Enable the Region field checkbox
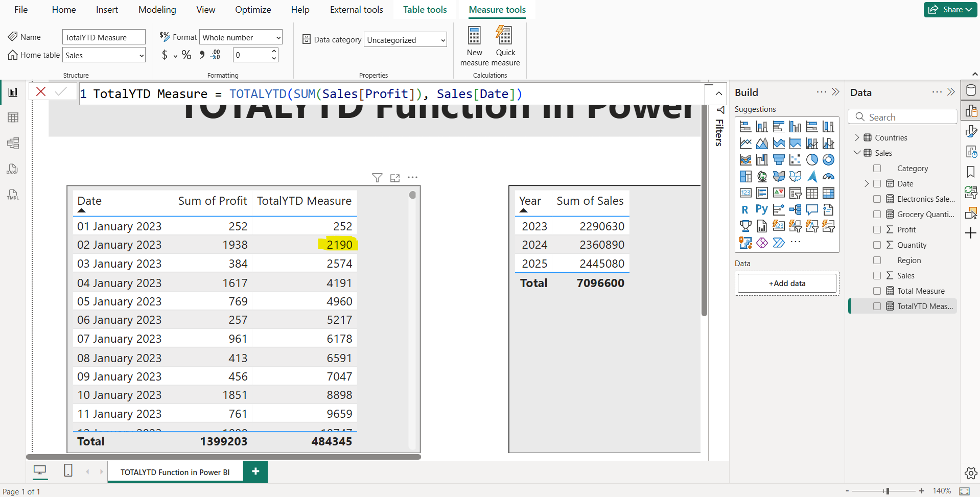Image resolution: width=980 pixels, height=497 pixels. [x=878, y=260]
